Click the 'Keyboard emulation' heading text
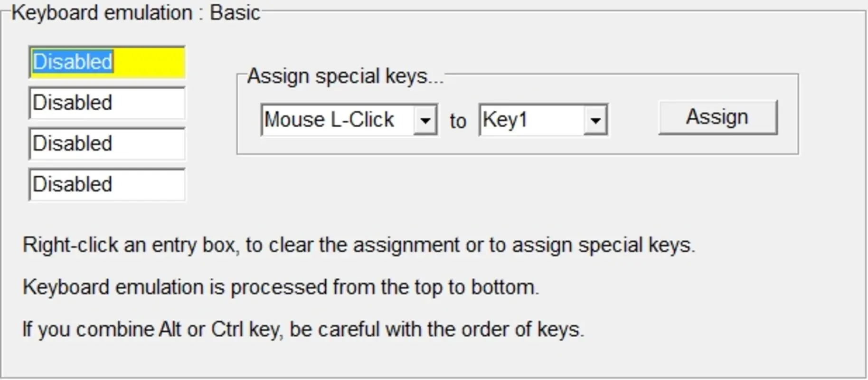 102,13
